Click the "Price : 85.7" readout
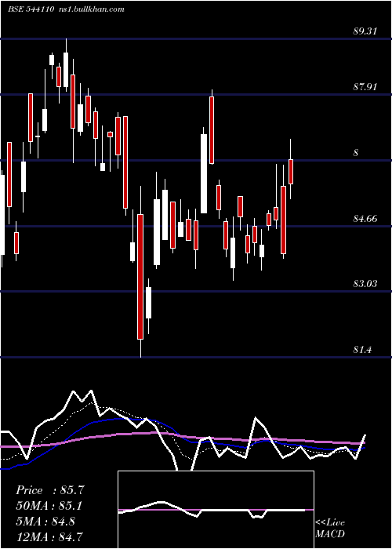The width and height of the screenshot is (392, 549). click(x=49, y=490)
